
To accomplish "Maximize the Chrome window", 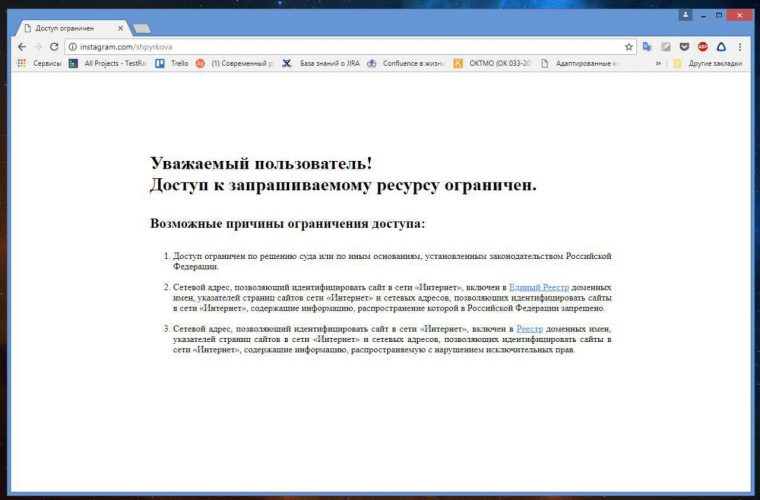I will click(719, 16).
